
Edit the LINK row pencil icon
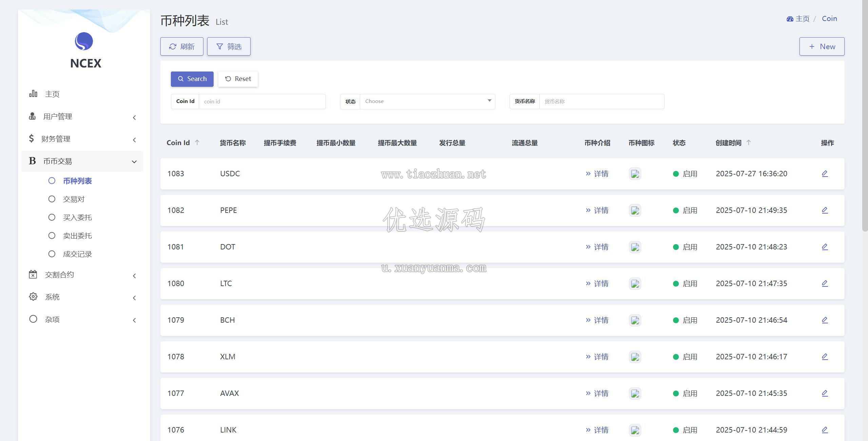tap(825, 430)
